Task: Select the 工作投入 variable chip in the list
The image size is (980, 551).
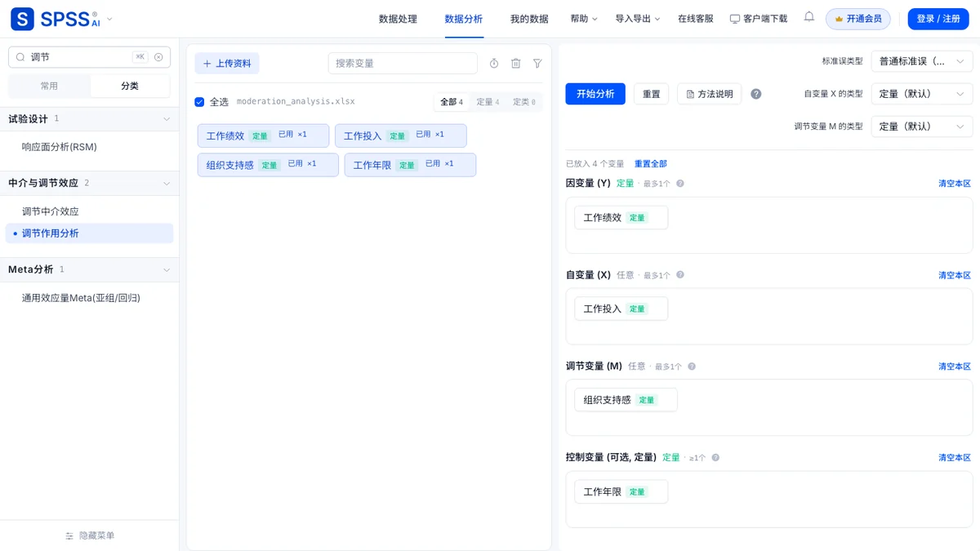Action: pyautogui.click(x=401, y=136)
